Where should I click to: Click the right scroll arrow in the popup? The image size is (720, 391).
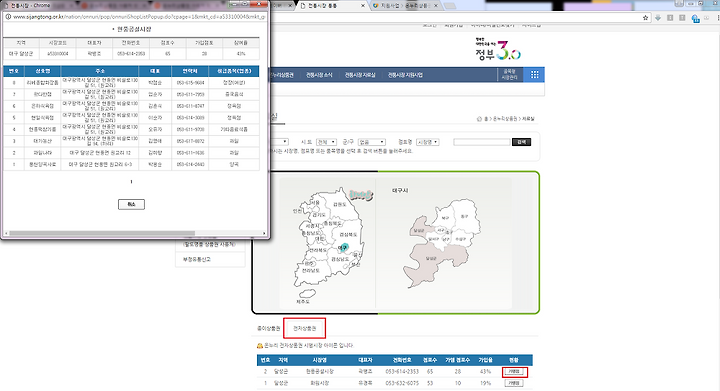click(x=264, y=233)
